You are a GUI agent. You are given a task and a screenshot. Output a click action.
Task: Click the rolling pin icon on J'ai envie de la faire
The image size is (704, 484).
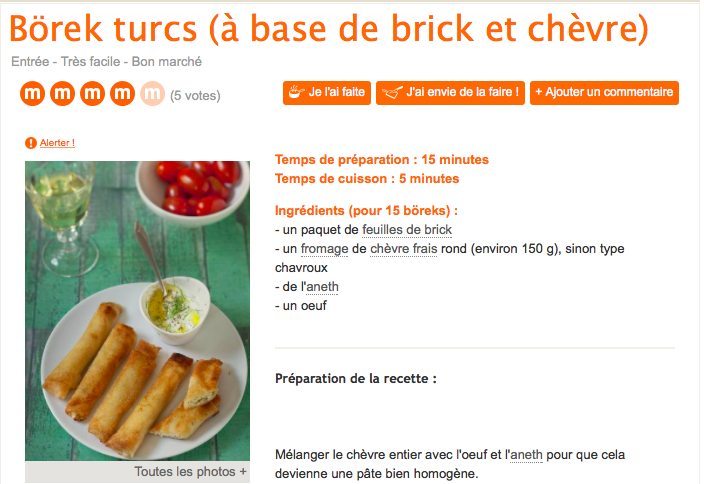(392, 92)
